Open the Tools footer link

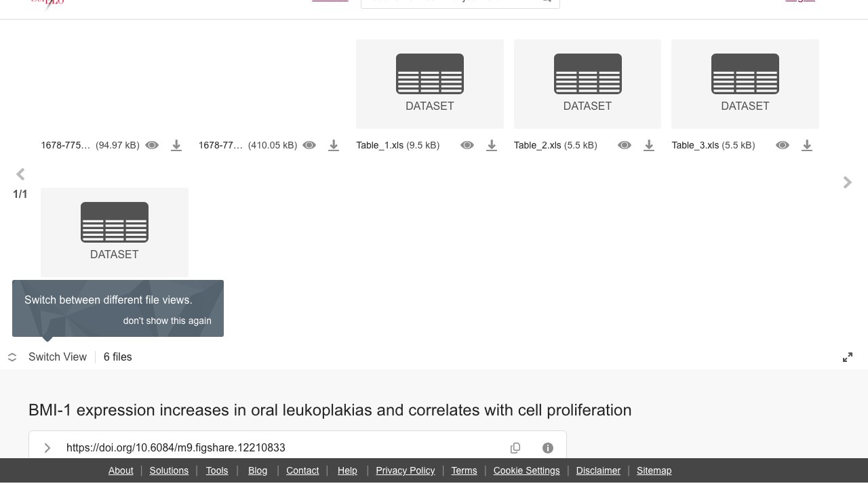[217, 470]
